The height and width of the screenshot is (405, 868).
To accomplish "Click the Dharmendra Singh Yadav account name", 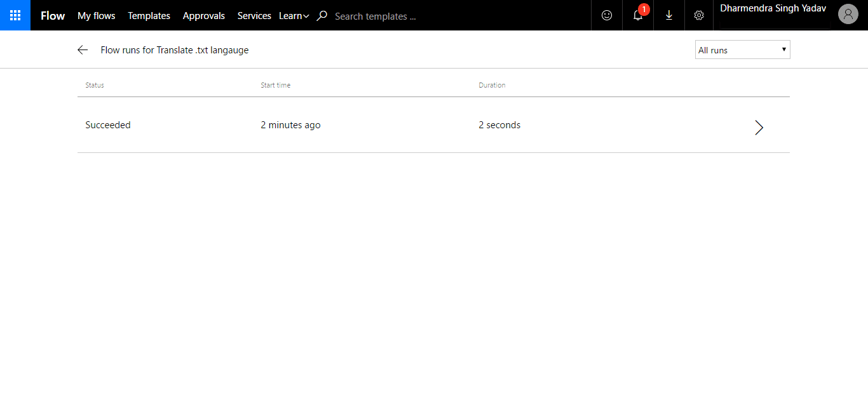I will pyautogui.click(x=773, y=9).
